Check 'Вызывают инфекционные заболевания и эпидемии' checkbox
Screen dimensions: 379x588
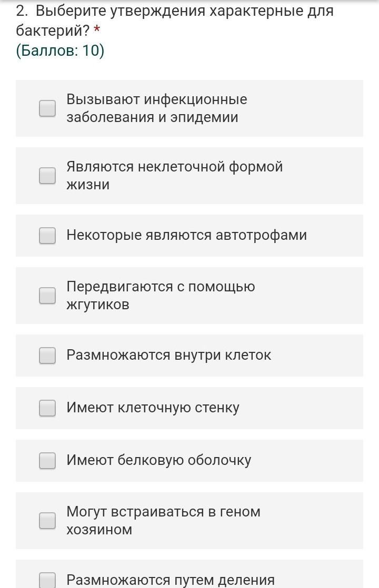click(47, 108)
